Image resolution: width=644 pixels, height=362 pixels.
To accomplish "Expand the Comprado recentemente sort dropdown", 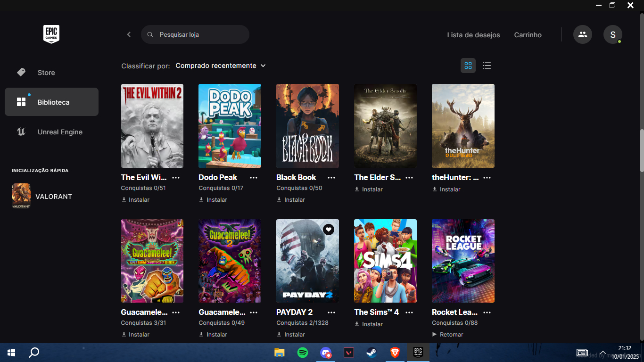I will pos(221,66).
